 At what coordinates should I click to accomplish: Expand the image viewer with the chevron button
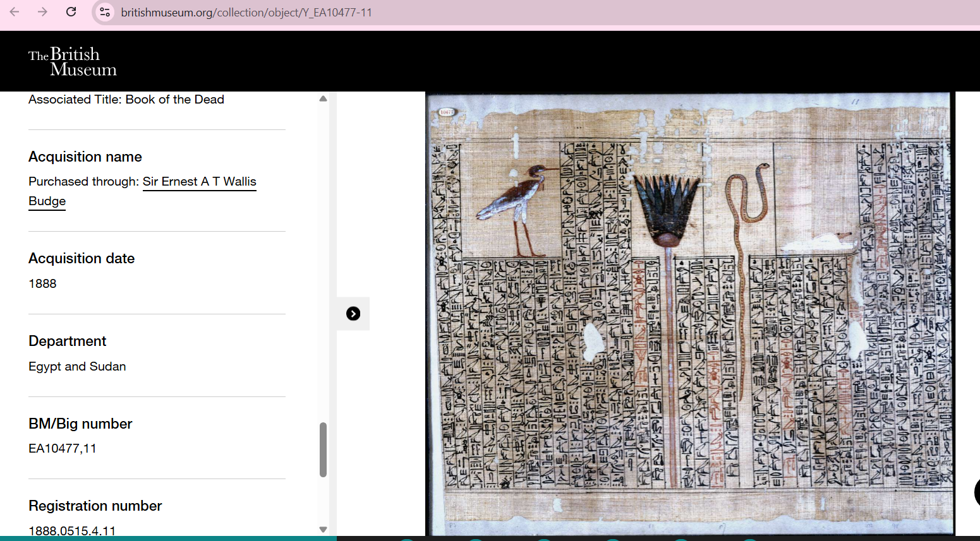[x=353, y=314]
